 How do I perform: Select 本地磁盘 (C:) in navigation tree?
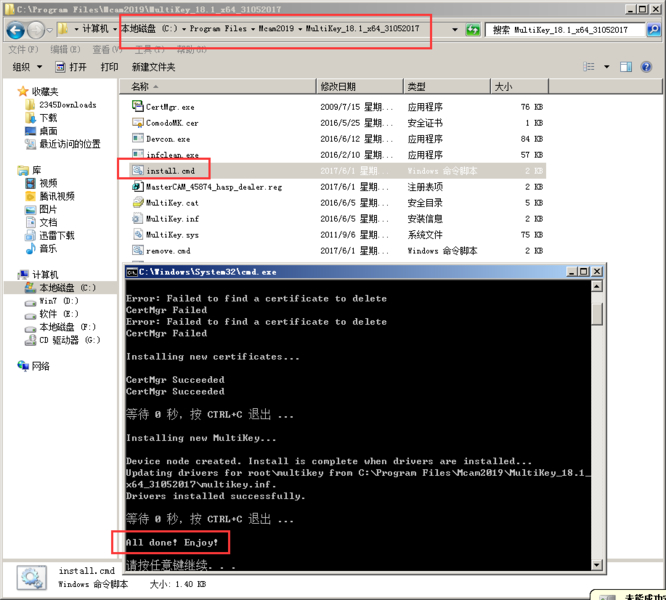[66, 287]
